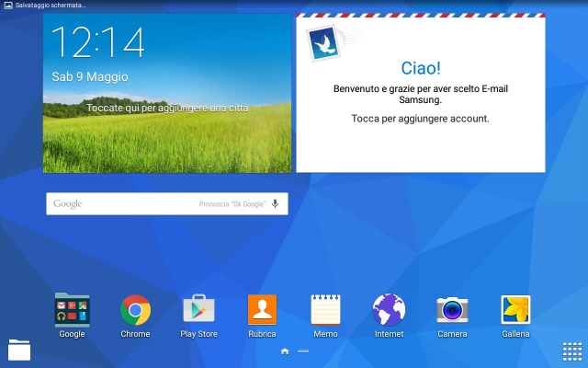
Task: Tap the 'Salvataggio schermata...' notification text
Action: [51, 6]
